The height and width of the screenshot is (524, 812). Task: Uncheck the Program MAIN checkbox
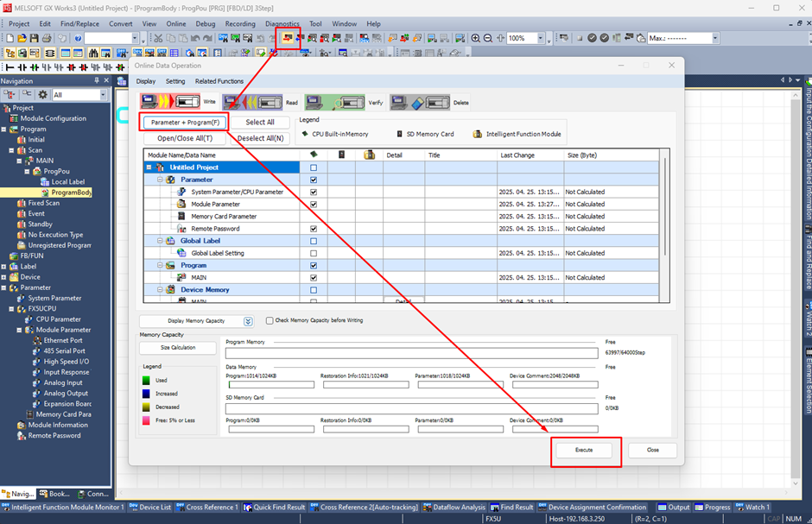(314, 278)
